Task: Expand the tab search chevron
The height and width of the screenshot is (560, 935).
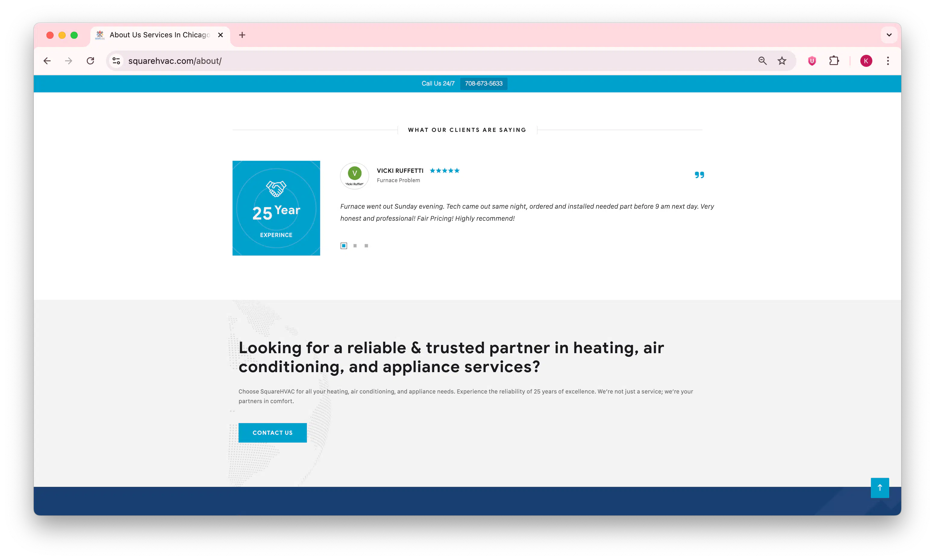Action: [x=889, y=35]
